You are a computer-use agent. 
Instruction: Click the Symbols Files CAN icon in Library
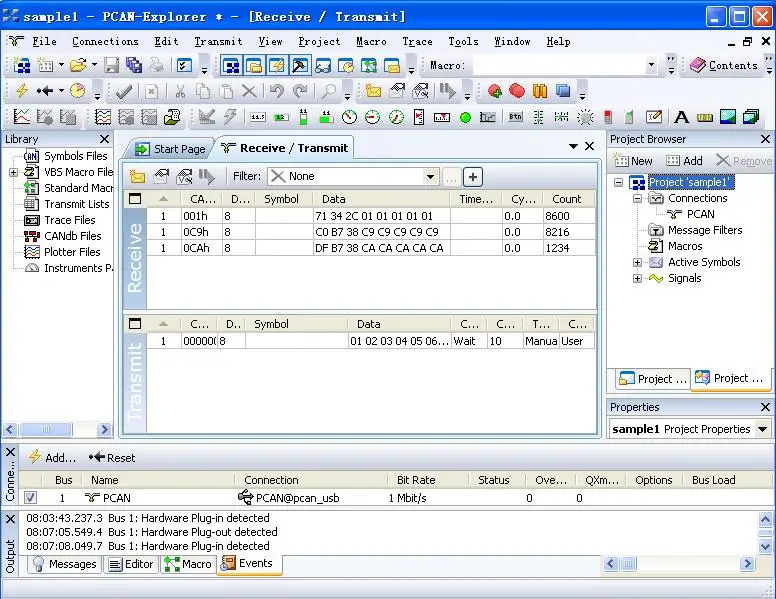pos(31,156)
